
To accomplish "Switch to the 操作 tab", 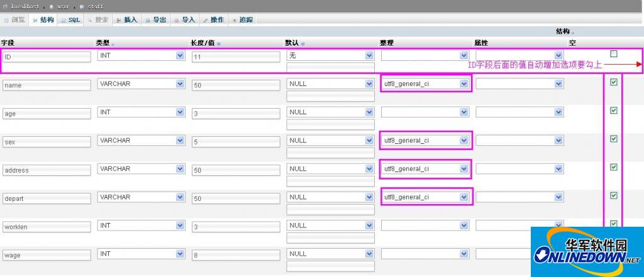I will 213,20.
